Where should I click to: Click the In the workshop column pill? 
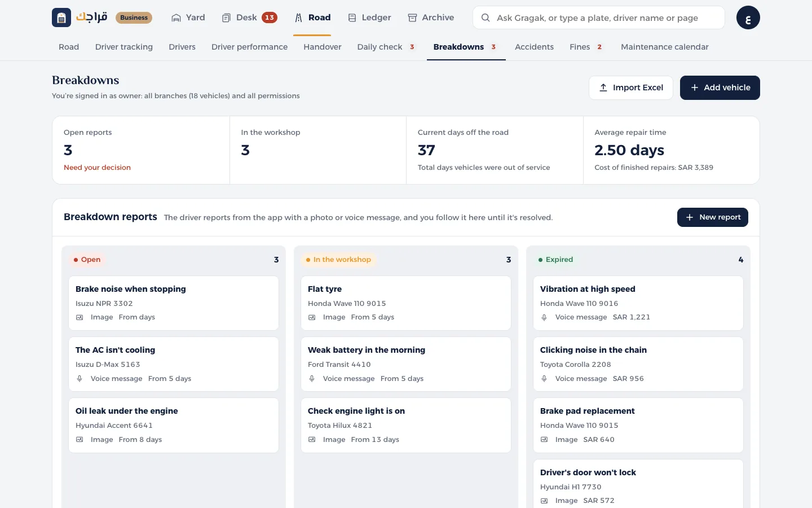(x=338, y=260)
